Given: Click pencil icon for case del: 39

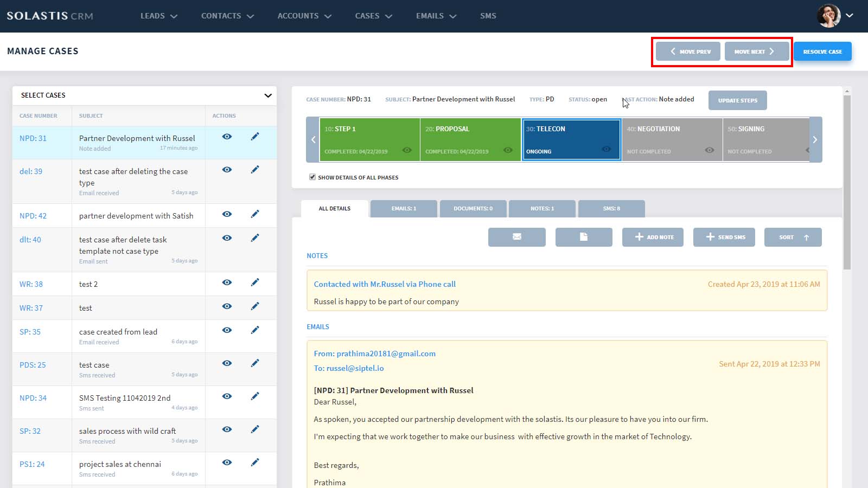Looking at the screenshot, I should point(255,170).
